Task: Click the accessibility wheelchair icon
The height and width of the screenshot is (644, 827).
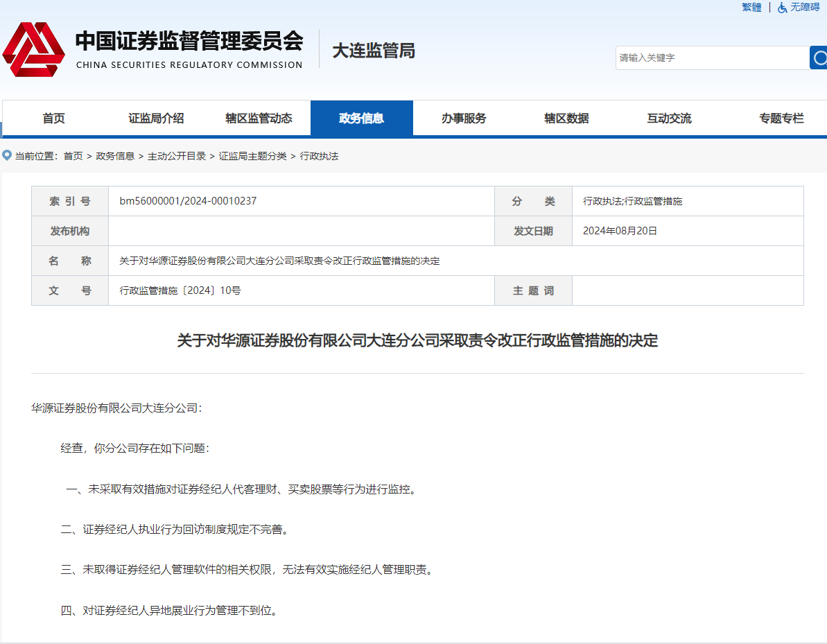Action: click(782, 8)
